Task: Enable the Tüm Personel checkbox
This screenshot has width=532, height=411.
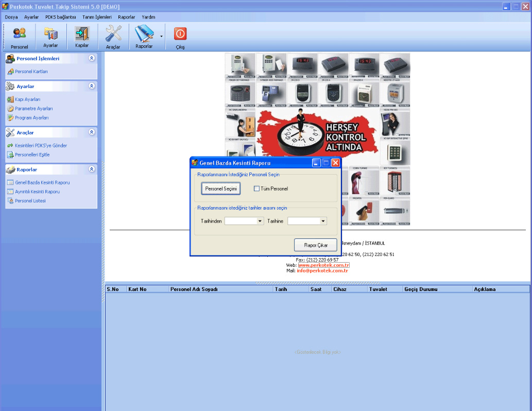Action: click(x=256, y=189)
